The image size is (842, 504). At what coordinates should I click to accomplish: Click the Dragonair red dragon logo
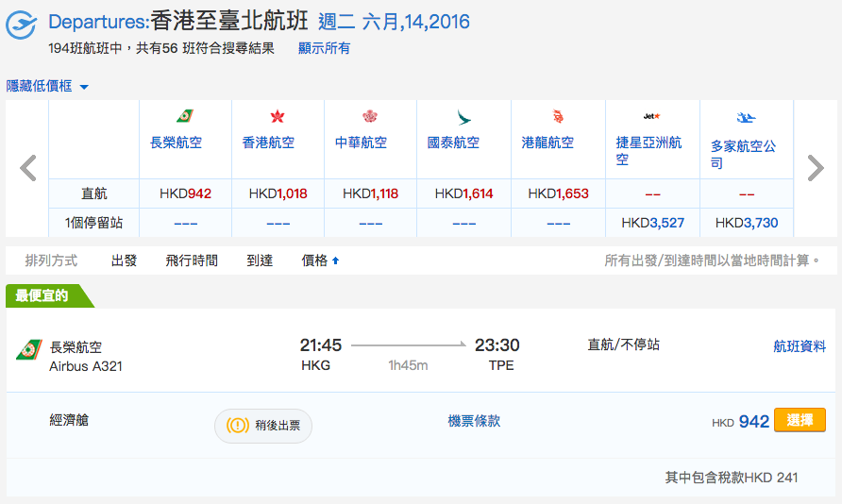tap(558, 116)
